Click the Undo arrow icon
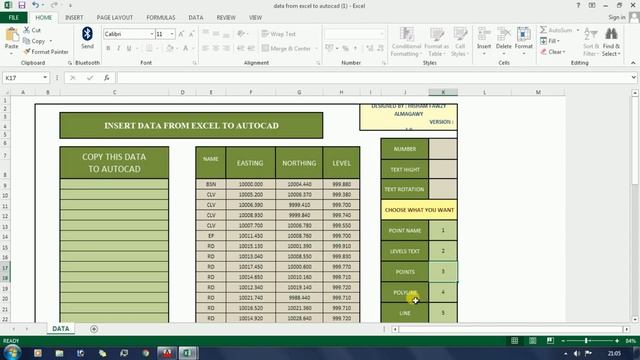 pyautogui.click(x=35, y=5)
